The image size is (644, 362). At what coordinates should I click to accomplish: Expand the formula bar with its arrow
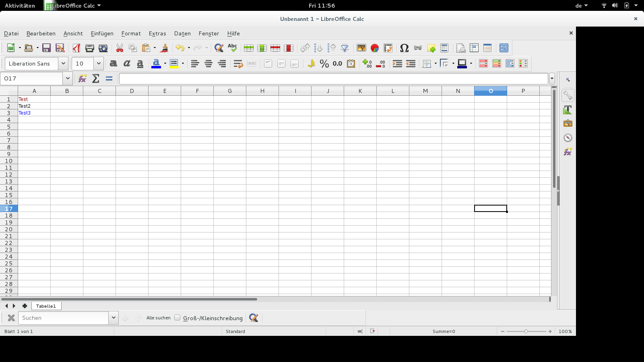click(x=552, y=78)
